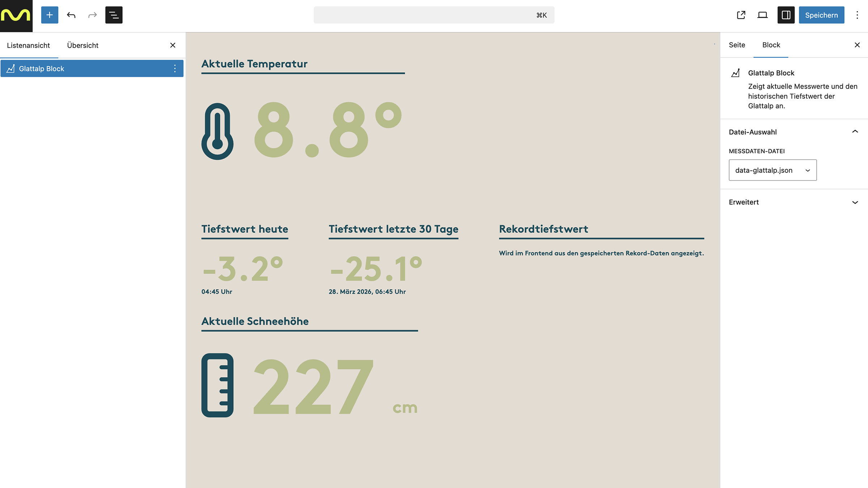Open the block inserter plus button

(x=50, y=15)
